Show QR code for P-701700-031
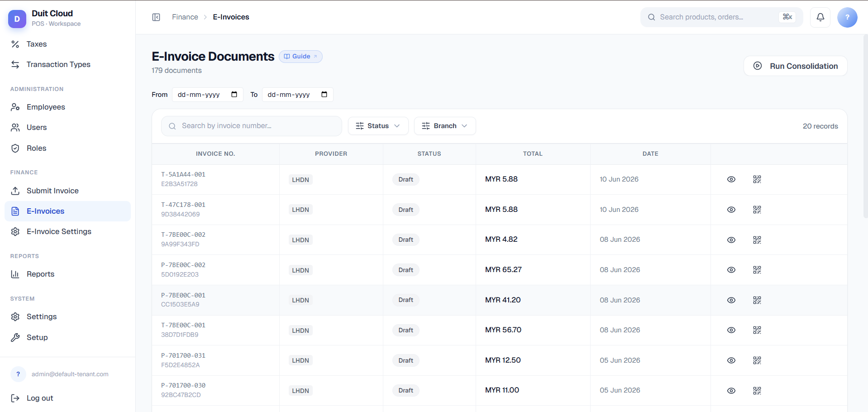 point(757,360)
